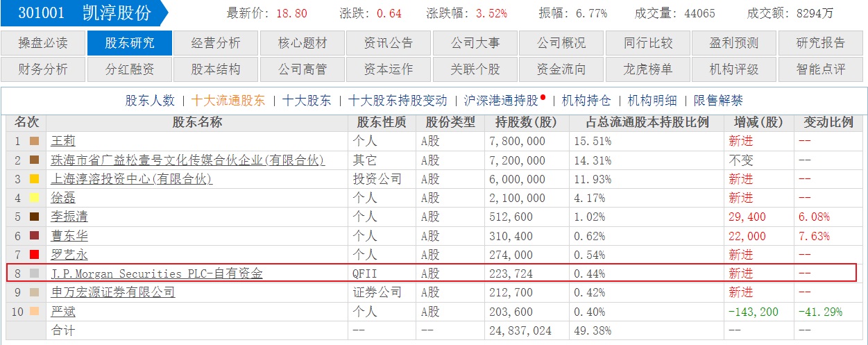The width and height of the screenshot is (868, 345).
Task: Jump to 股东人数 section
Action: pyautogui.click(x=150, y=101)
